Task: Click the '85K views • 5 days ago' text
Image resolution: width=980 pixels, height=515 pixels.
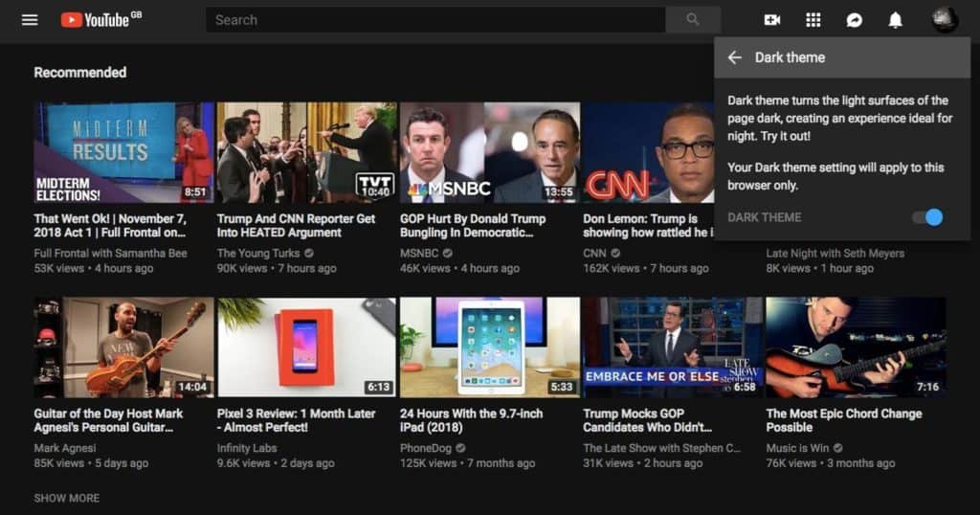Action: pyautogui.click(x=91, y=463)
